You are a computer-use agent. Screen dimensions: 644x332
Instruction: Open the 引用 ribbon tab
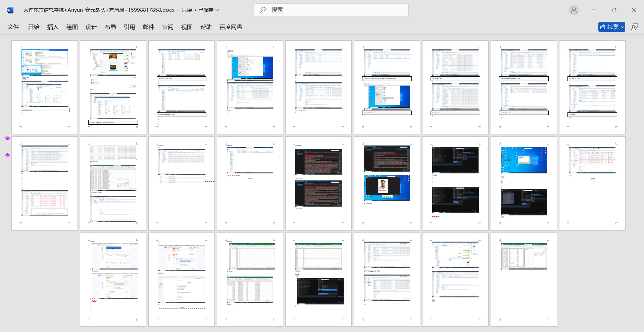(130, 27)
